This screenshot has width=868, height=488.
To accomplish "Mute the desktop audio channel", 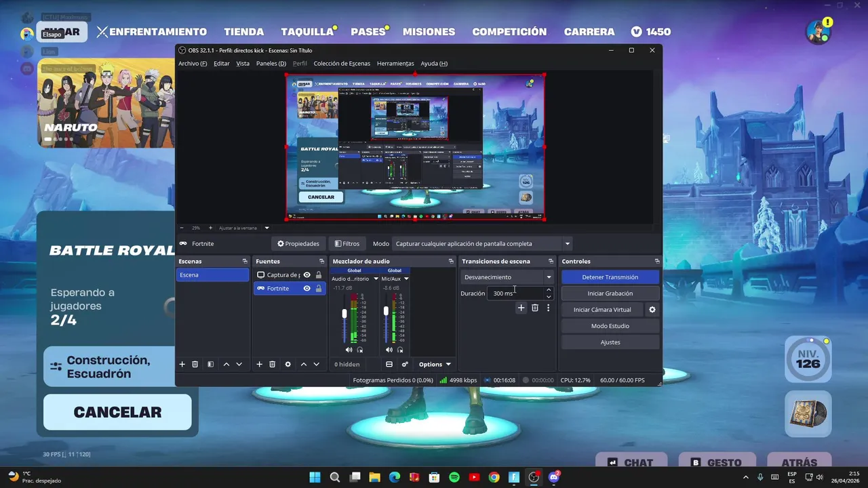I will (349, 350).
